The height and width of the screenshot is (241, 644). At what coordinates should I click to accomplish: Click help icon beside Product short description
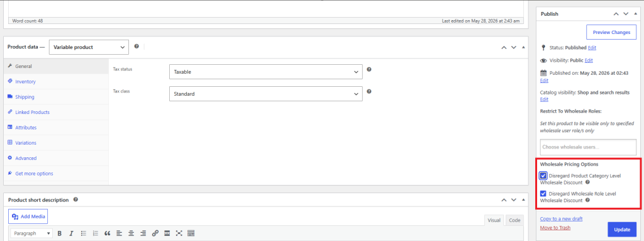75,199
